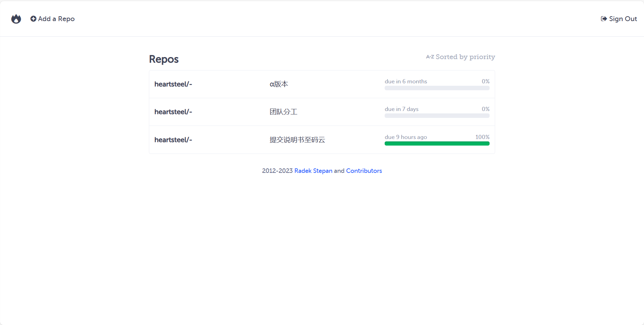644x325 pixels.
Task: Open Add a Repo
Action: coord(53,19)
